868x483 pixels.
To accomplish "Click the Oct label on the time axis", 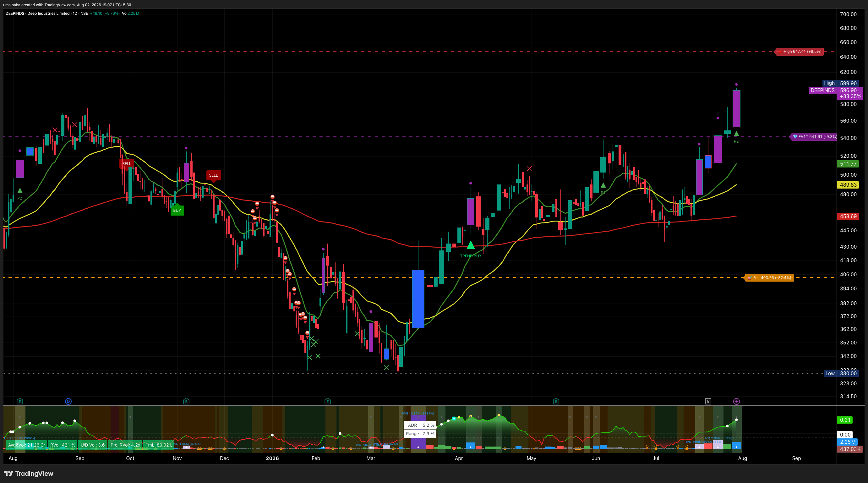I will coord(130,458).
